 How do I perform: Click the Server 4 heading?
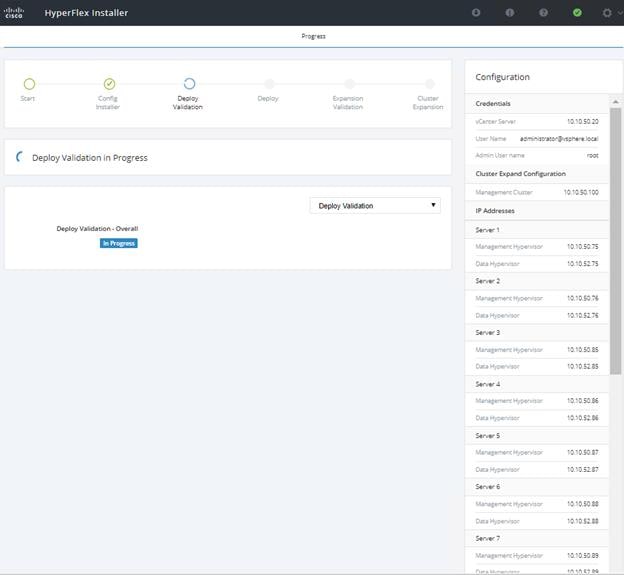pos(488,384)
